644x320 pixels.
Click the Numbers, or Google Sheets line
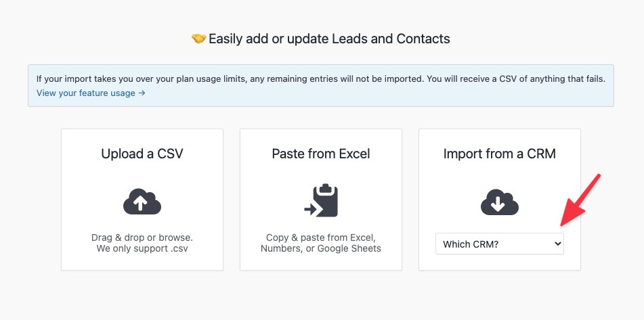point(321,248)
